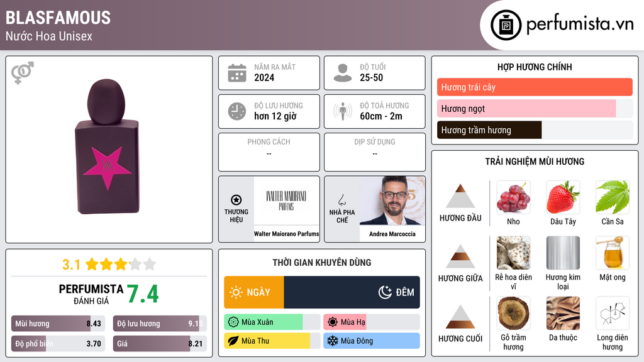Screen dimensions: 644x362
Task: Click the age range value 25-50
Action: point(371,77)
